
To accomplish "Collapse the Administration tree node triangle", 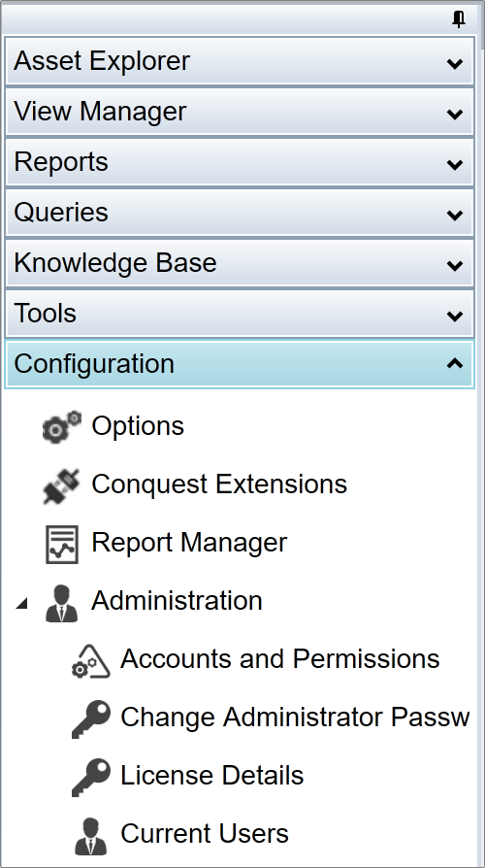I will [x=21, y=603].
